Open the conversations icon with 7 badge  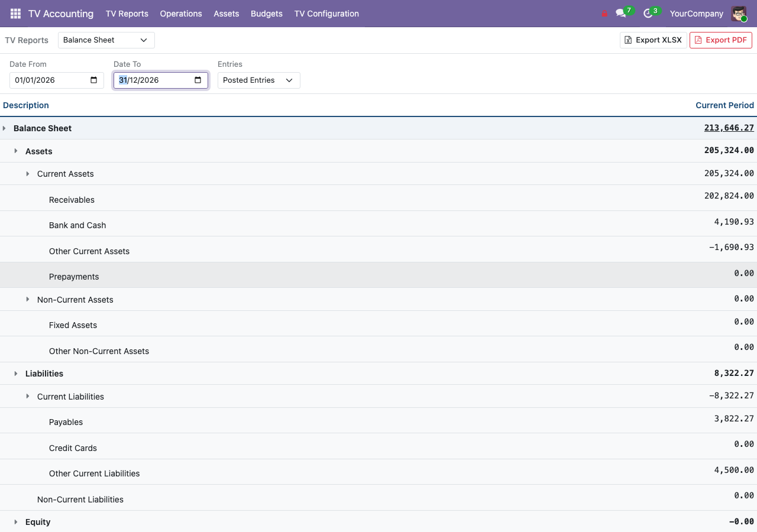621,13
